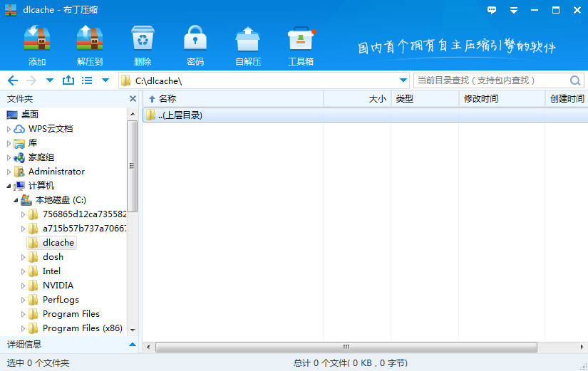Sort by 创建时间 column header

[x=567, y=98]
